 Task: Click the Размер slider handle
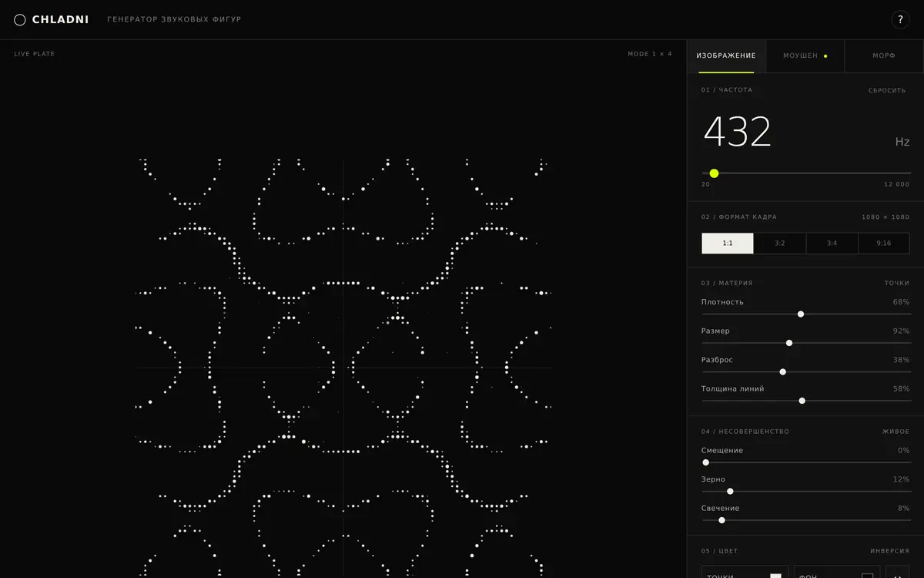789,343
